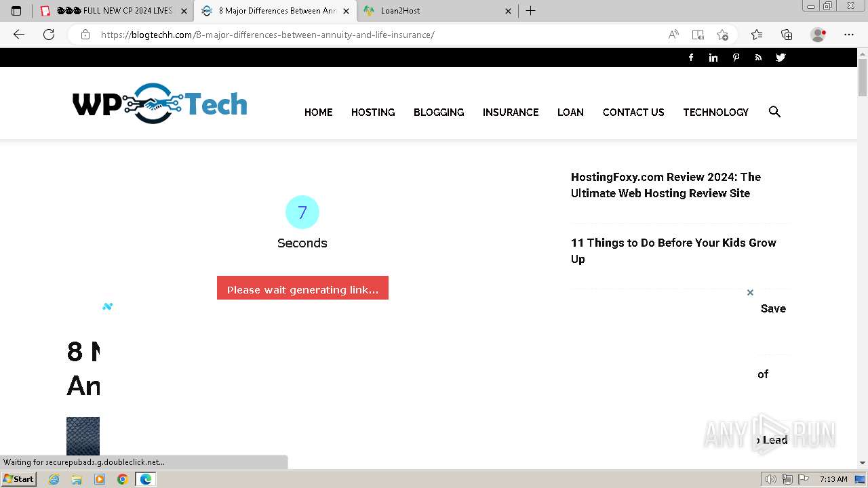The width and height of the screenshot is (868, 488).
Task: Open Edge settings and more menu
Action: [x=849, y=35]
